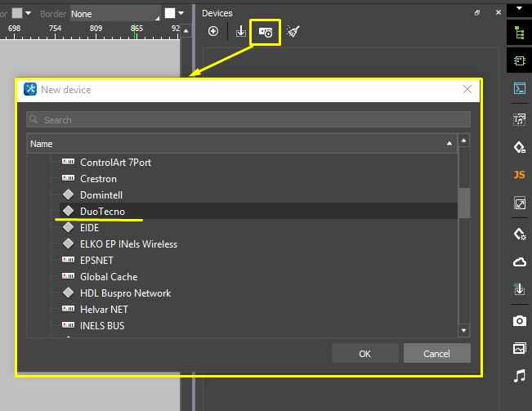Viewport: 532px width, 411px height.
Task: Open the music note sounds panel
Action: [x=519, y=376]
